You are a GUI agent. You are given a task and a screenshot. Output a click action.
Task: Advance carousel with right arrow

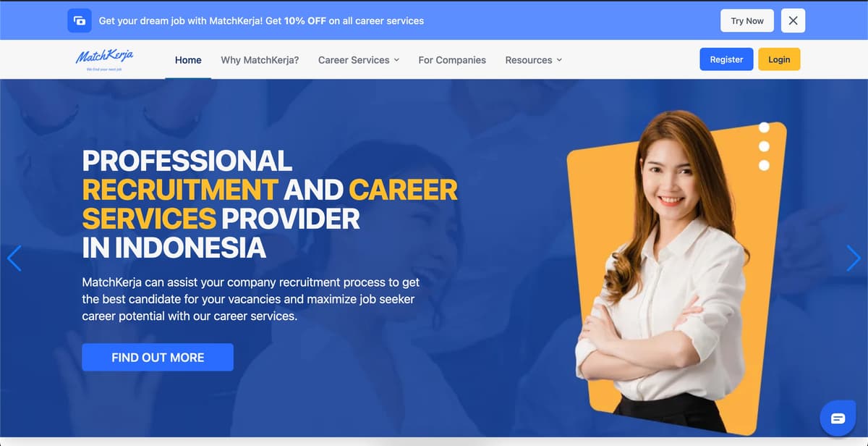854,258
